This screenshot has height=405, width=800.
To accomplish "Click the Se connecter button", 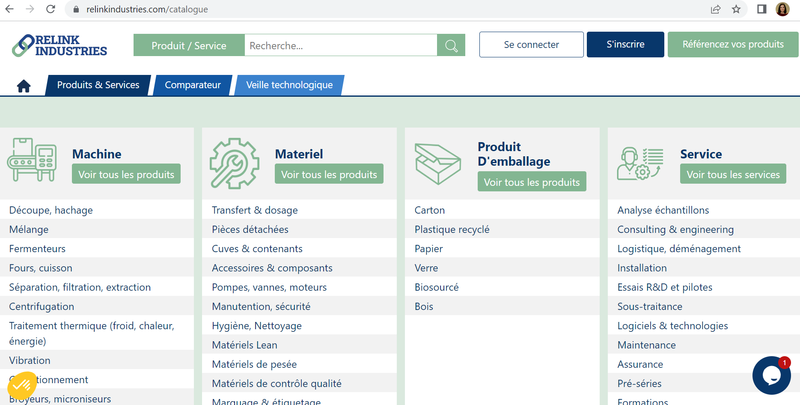I will [x=531, y=44].
